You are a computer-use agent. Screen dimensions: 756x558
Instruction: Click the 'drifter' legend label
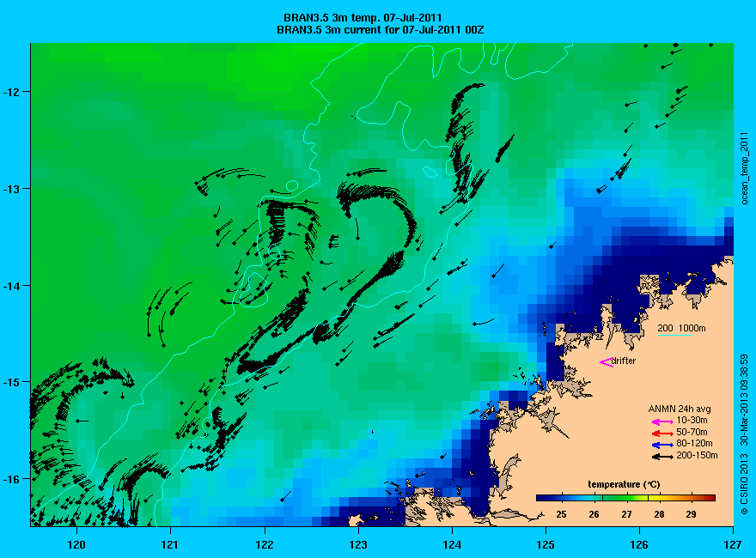point(624,361)
